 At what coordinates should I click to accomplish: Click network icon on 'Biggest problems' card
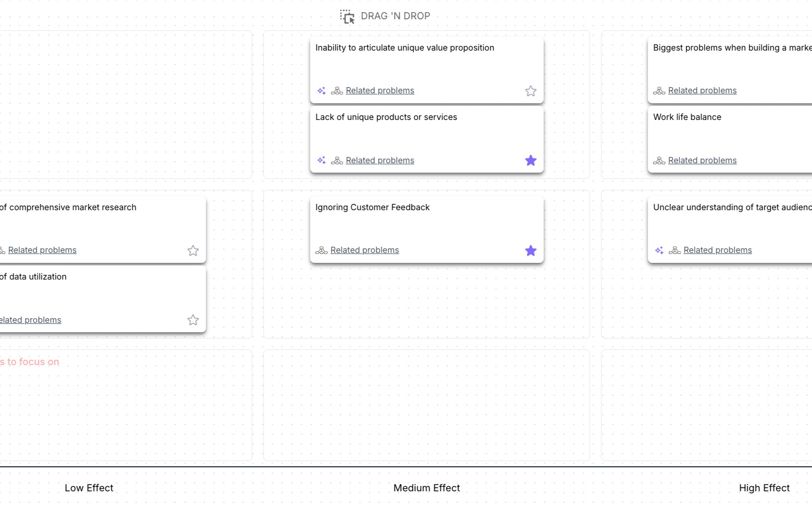coord(659,91)
